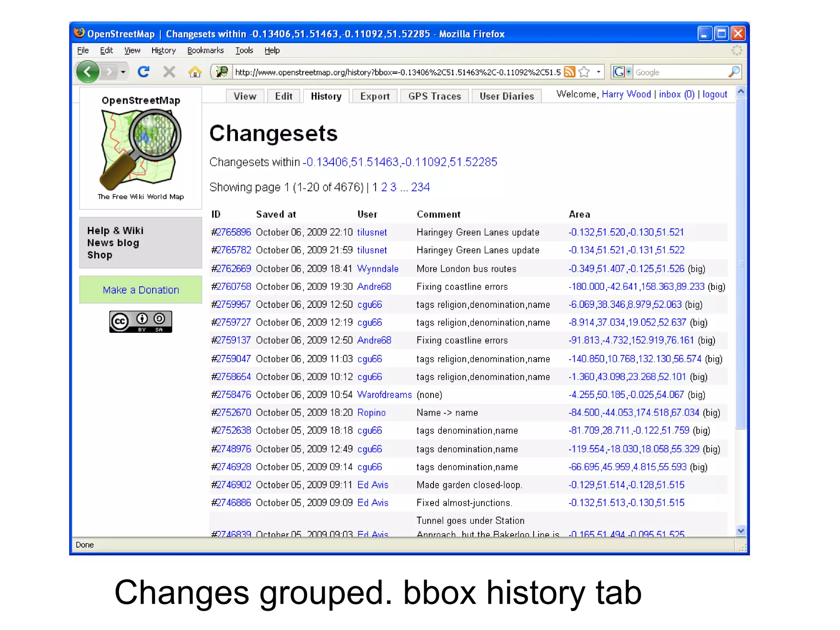Open the Help menu
The width and height of the screenshot is (840, 630).
(x=272, y=50)
